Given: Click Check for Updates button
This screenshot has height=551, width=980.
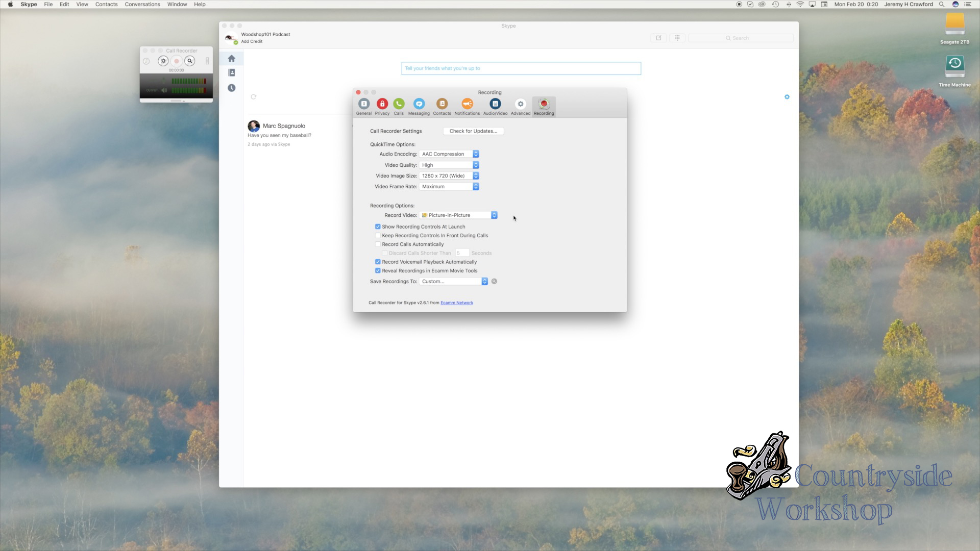Looking at the screenshot, I should point(473,131).
